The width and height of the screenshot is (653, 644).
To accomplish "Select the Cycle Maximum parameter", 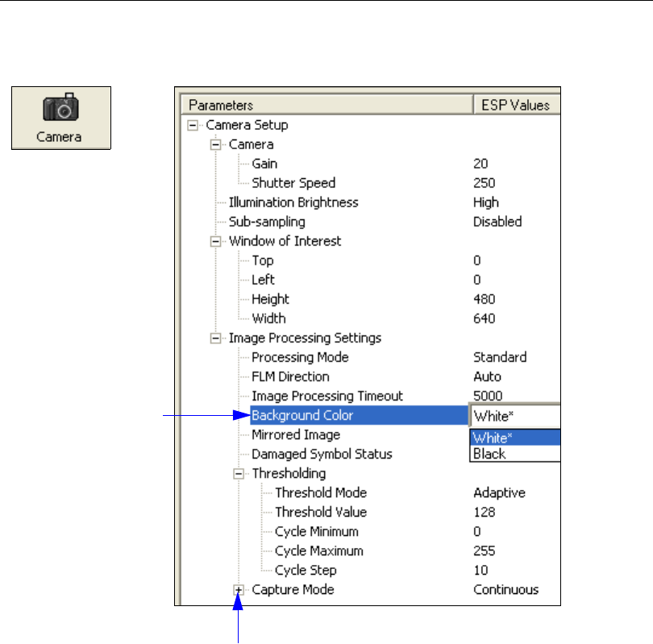I will (x=319, y=551).
